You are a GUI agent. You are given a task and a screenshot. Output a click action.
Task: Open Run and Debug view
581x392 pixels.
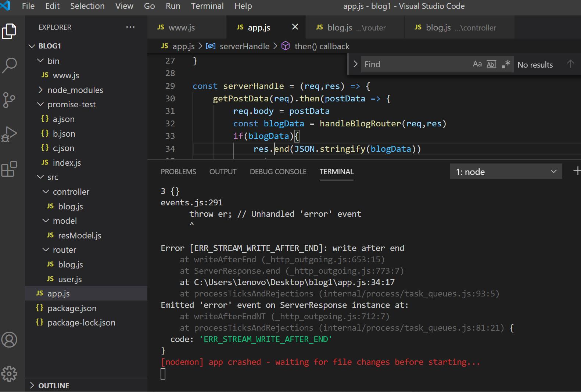click(x=9, y=134)
